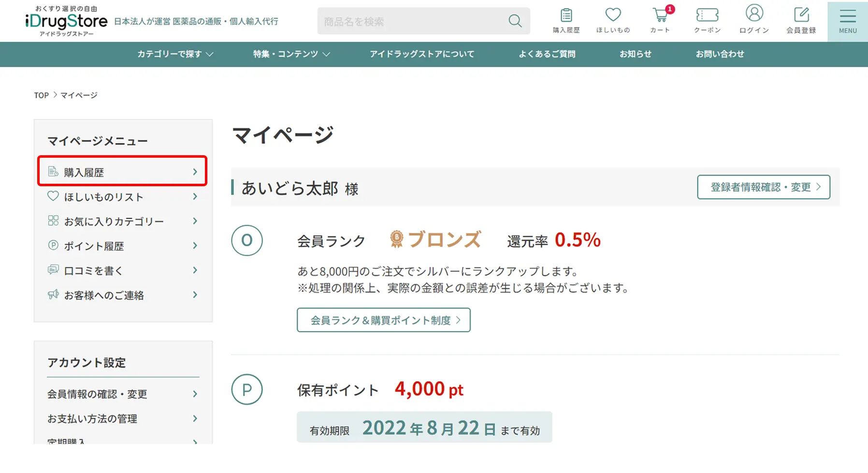This screenshot has height=473, width=868.
Task: Select ポイント履歴 in my page menu
Action: click(x=94, y=246)
